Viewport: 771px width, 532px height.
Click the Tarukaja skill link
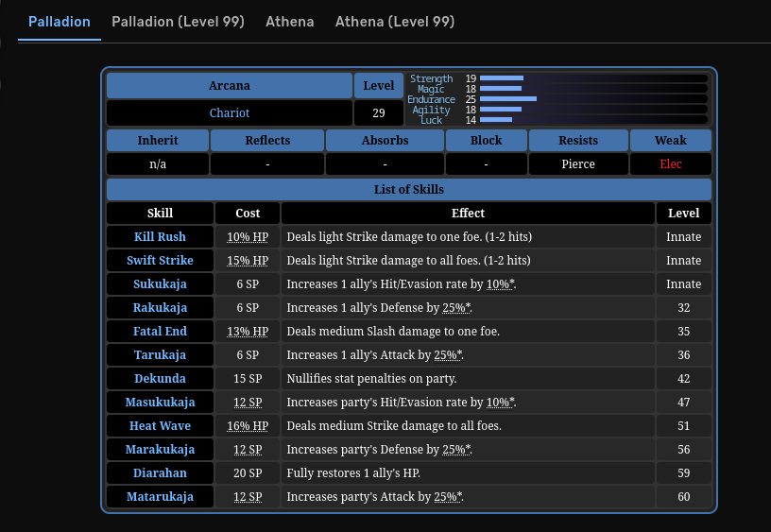(160, 355)
